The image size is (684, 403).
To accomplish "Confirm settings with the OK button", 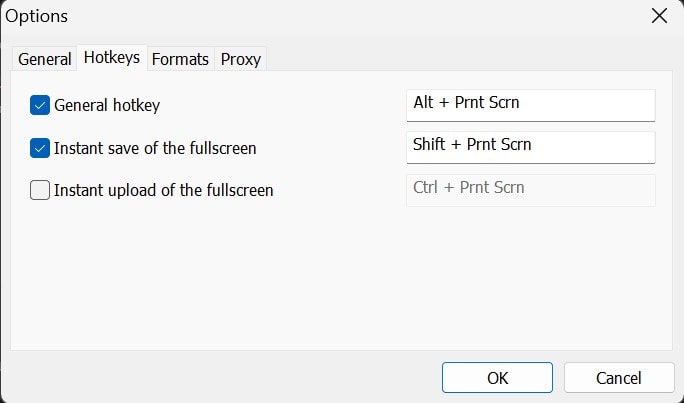I will pyautogui.click(x=498, y=377).
